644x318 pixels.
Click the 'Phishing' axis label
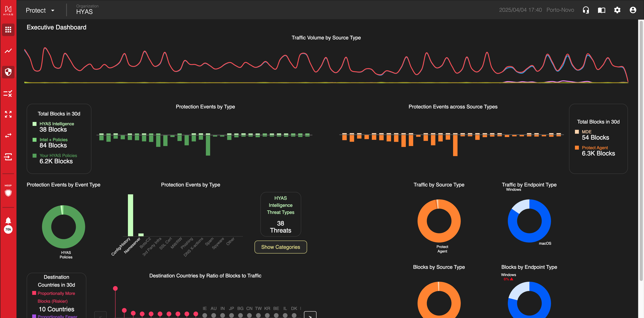[x=187, y=243]
